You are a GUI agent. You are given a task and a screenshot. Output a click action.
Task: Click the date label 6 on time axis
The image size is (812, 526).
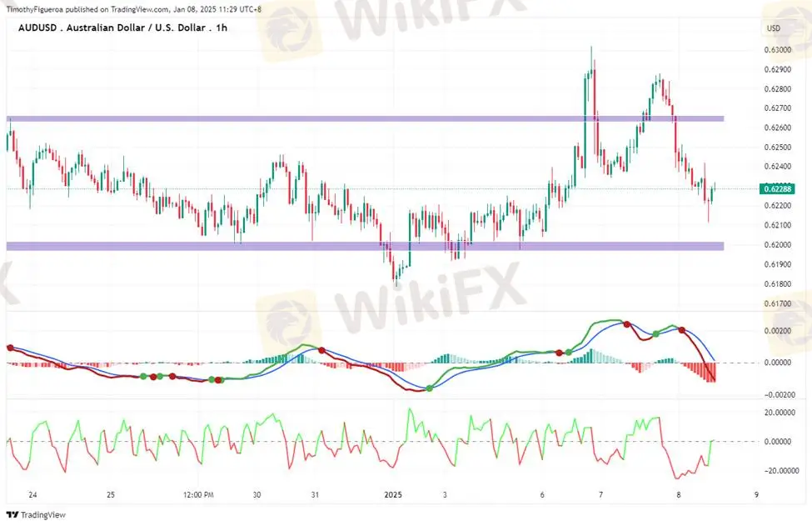click(x=542, y=495)
